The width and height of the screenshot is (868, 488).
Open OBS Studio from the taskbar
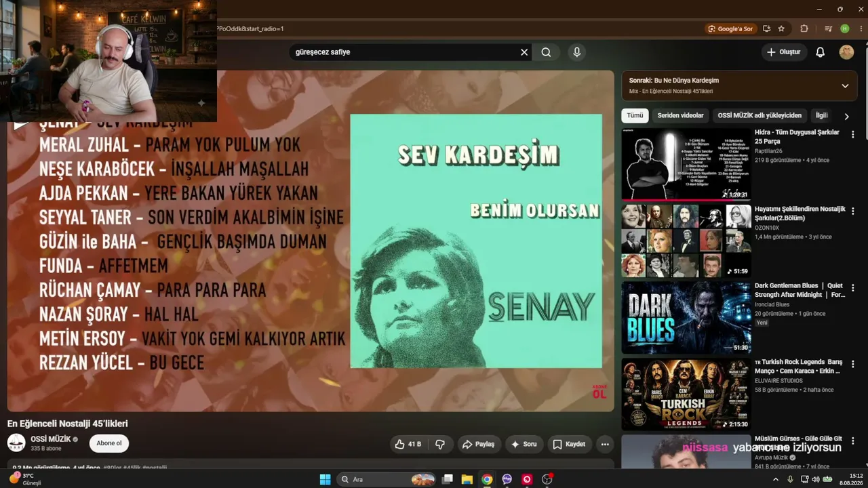[x=547, y=479]
